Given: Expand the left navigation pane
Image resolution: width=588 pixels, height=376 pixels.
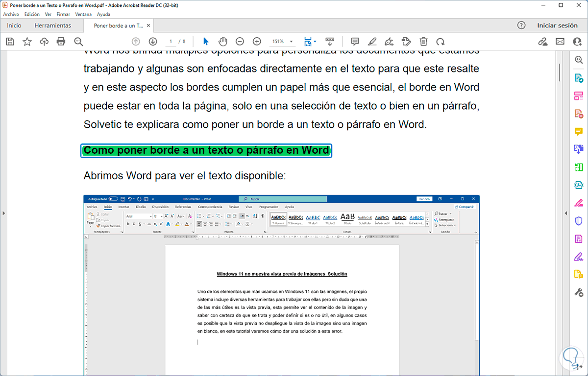Looking at the screenshot, I should (x=3, y=213).
